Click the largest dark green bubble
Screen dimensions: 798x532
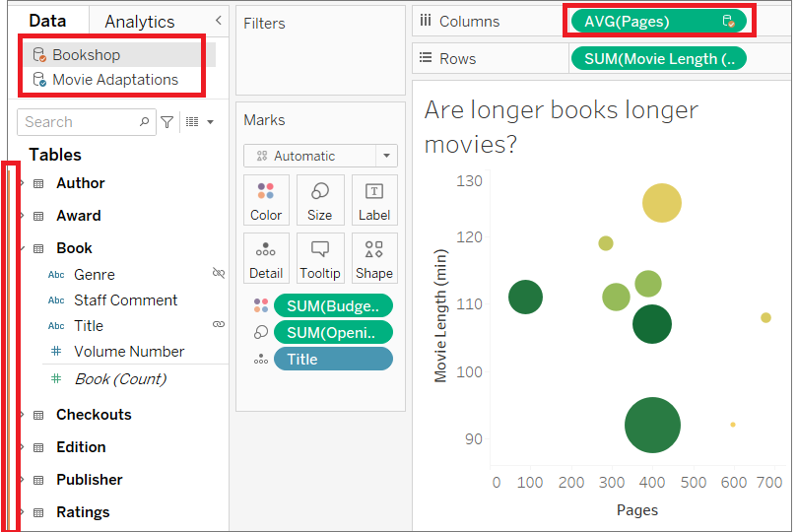pyautogui.click(x=652, y=426)
